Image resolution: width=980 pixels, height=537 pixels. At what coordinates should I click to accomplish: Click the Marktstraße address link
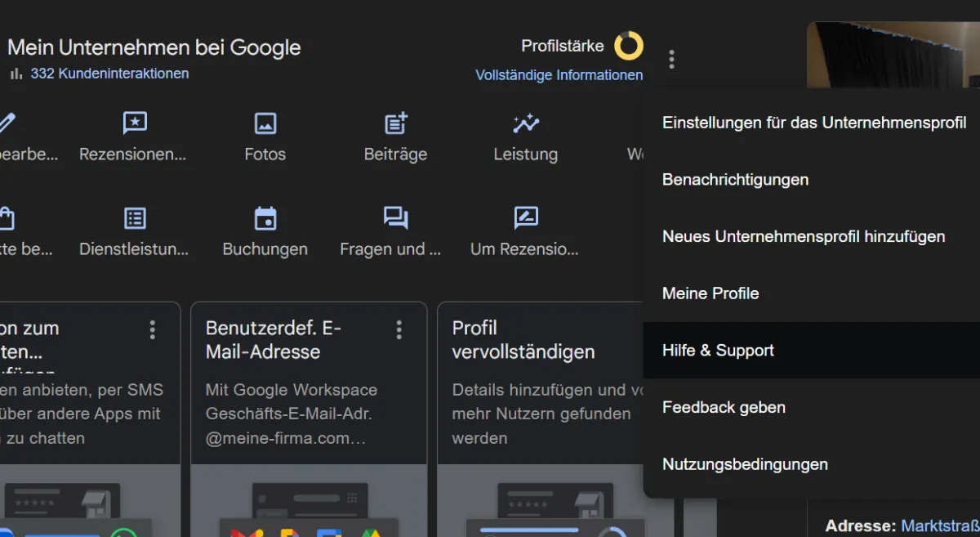940,526
